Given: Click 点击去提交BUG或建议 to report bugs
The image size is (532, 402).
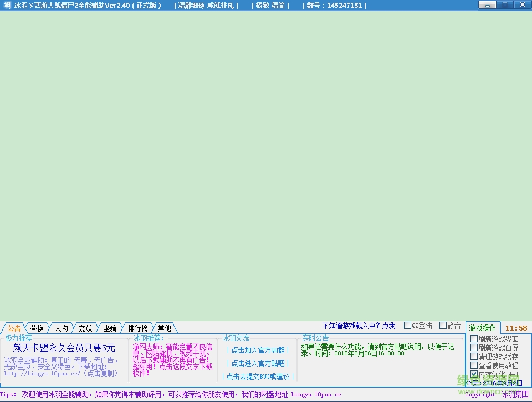Looking at the screenshot, I should 258,377.
